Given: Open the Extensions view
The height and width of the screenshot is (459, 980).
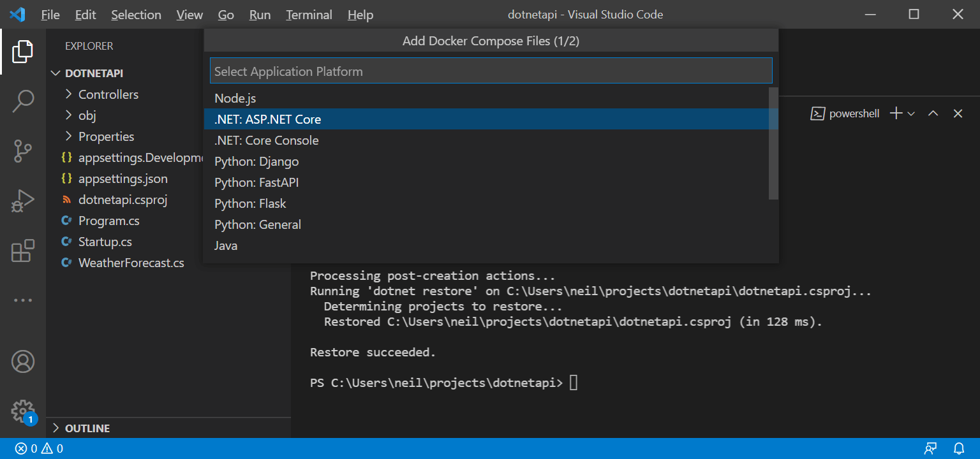Looking at the screenshot, I should click(23, 251).
